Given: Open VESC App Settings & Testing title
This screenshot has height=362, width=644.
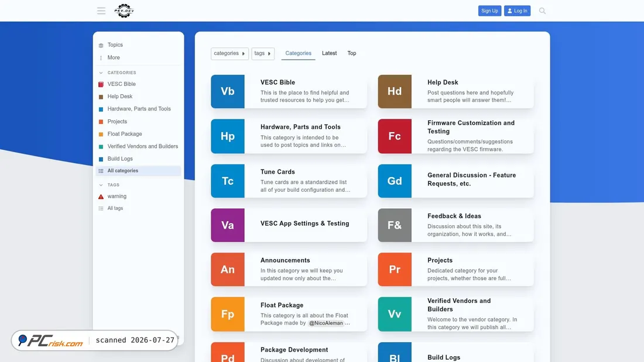Looking at the screenshot, I should (x=305, y=223).
